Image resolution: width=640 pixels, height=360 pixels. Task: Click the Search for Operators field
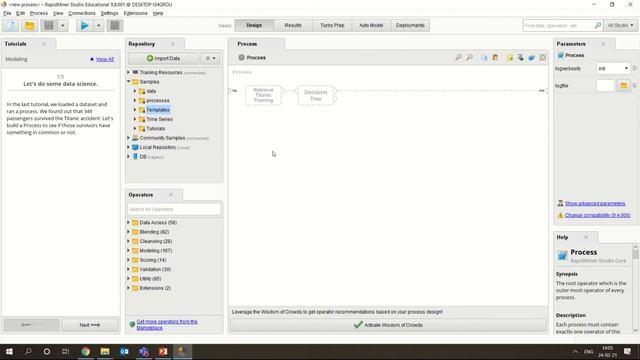point(174,209)
